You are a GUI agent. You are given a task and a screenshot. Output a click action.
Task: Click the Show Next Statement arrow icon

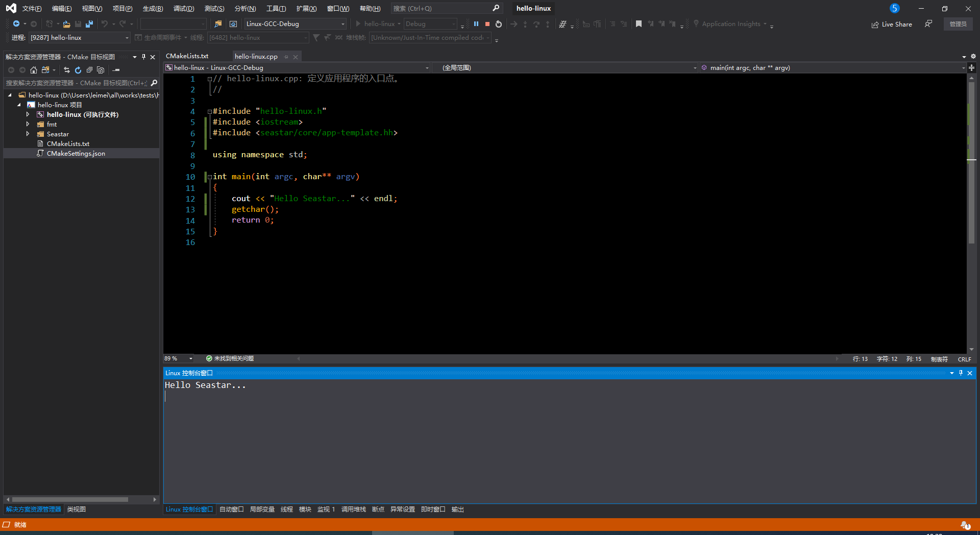point(513,24)
